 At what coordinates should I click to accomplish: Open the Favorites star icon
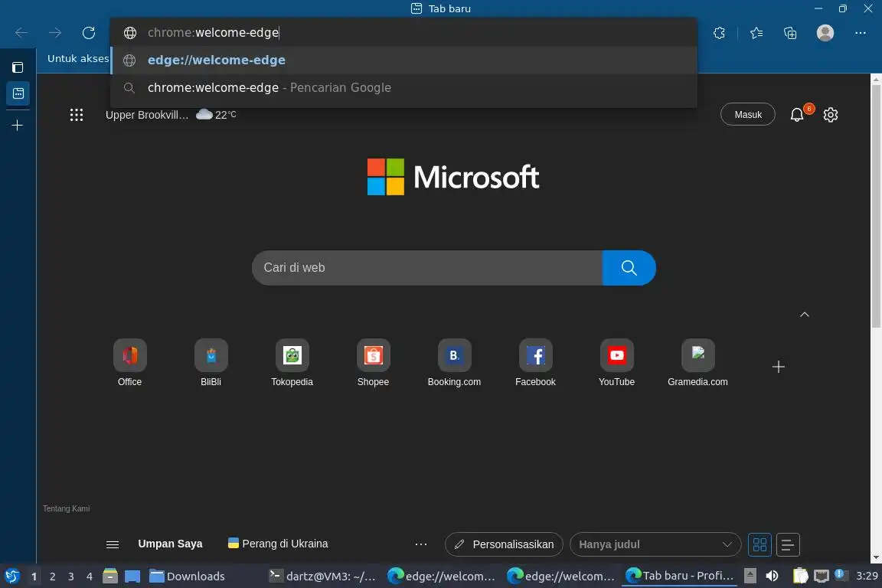(756, 33)
